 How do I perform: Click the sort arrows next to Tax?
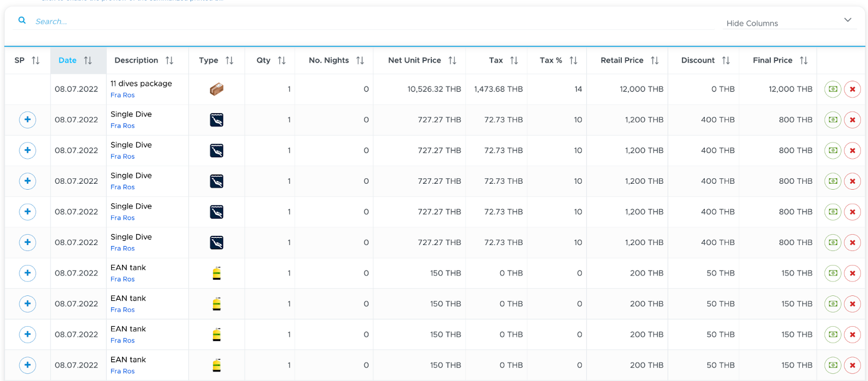point(514,61)
